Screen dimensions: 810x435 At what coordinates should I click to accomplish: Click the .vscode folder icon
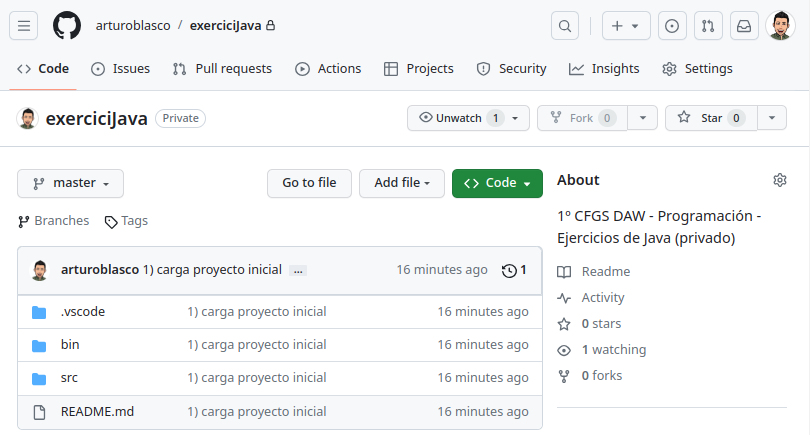pos(39,312)
